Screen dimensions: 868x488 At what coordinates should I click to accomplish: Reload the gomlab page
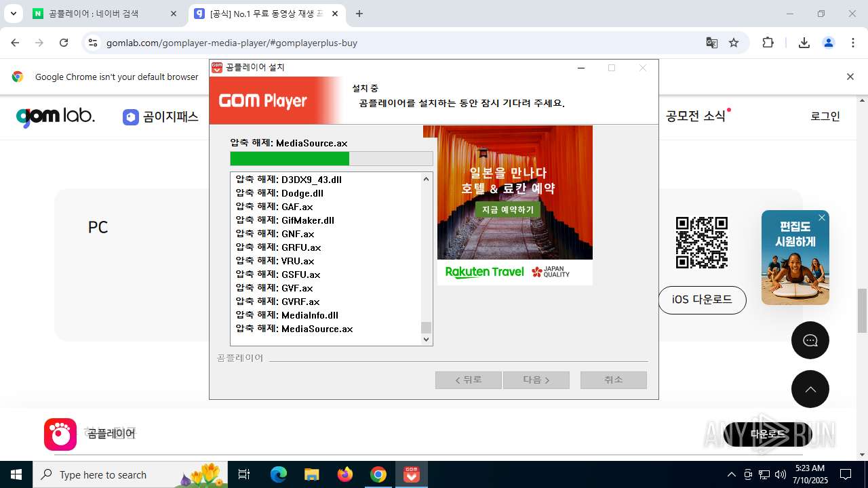point(64,43)
